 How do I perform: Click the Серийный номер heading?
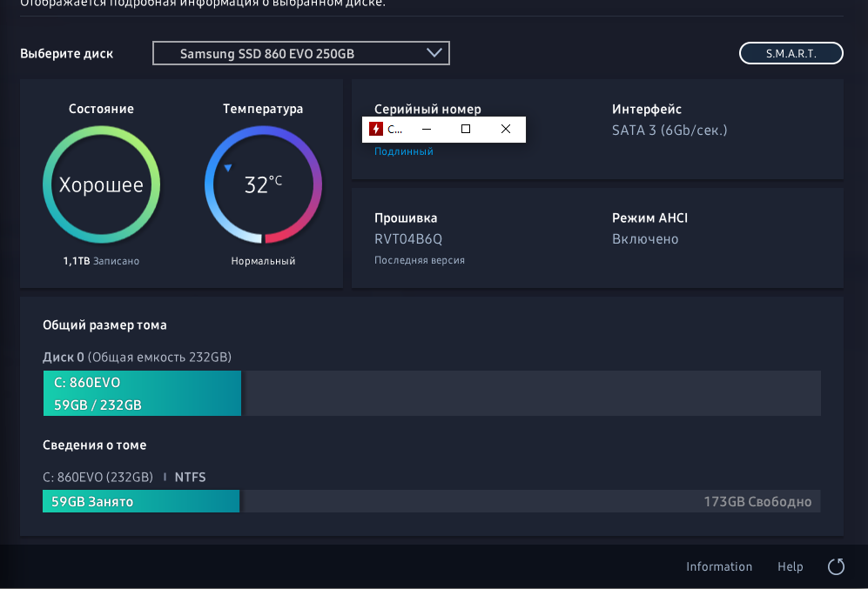click(x=427, y=109)
